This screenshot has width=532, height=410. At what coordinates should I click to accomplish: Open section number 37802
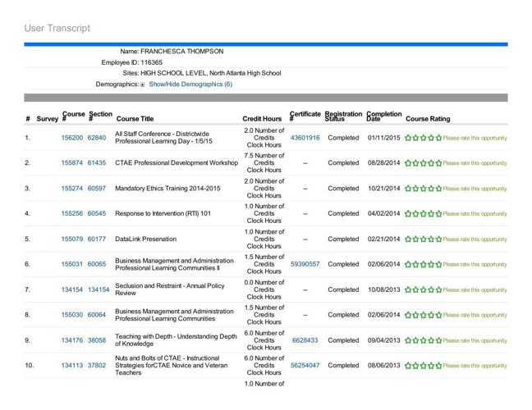97,365
